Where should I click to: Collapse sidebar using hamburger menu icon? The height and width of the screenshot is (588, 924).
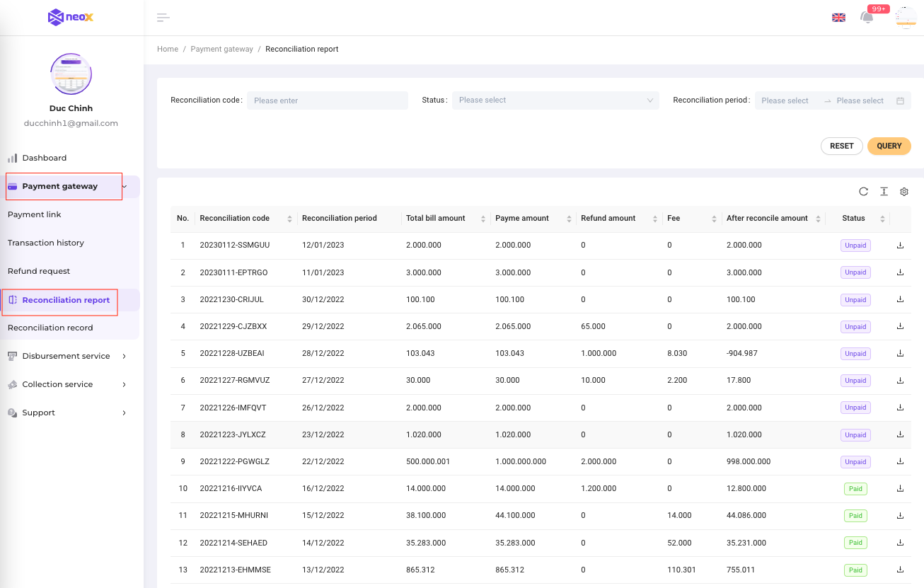point(163,18)
